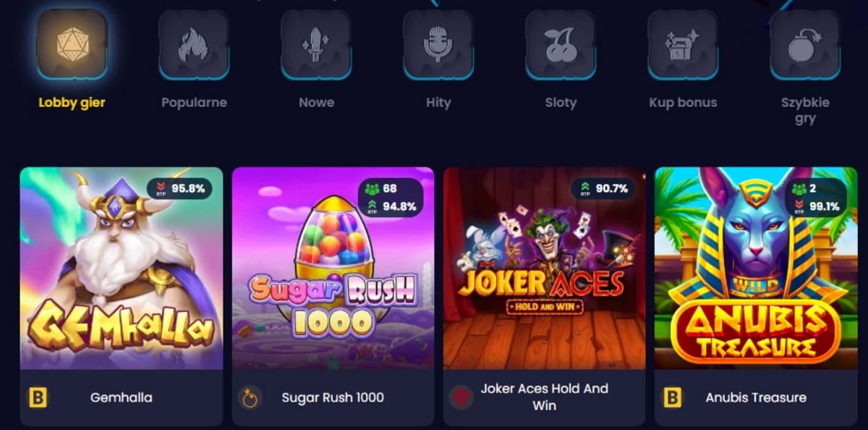
Task: Switch to the Popularne tab label
Action: [194, 103]
